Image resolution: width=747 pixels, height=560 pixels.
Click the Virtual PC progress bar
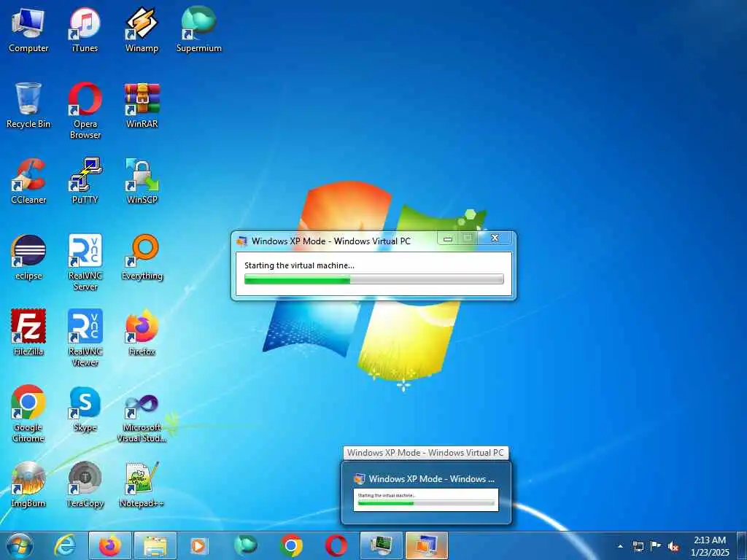click(374, 279)
